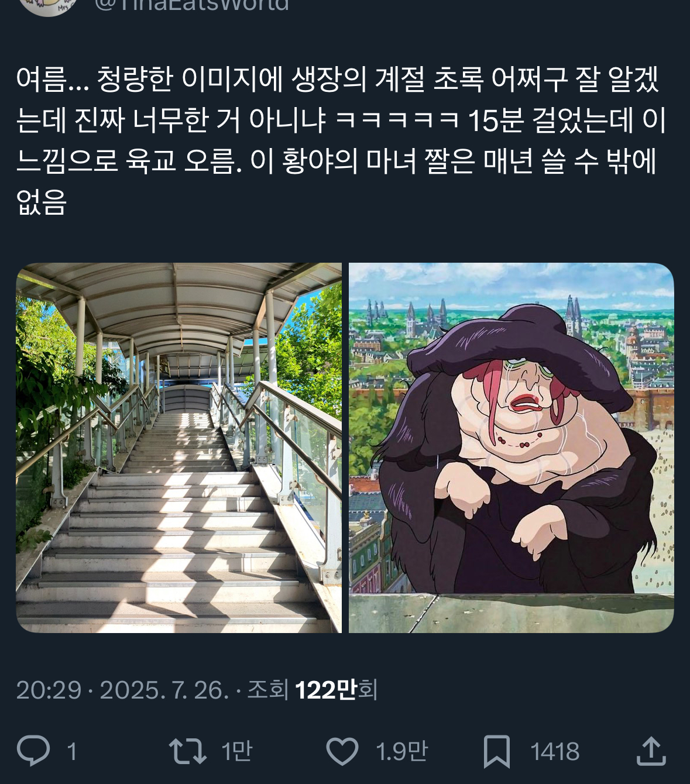Viewport: 690px width, 784px height.
Task: Tap the text line starting 여름...
Action: click(x=338, y=79)
